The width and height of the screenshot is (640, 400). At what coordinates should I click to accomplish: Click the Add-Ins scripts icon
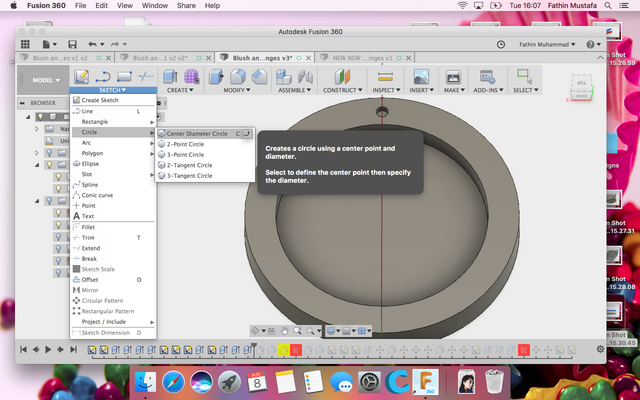point(487,76)
